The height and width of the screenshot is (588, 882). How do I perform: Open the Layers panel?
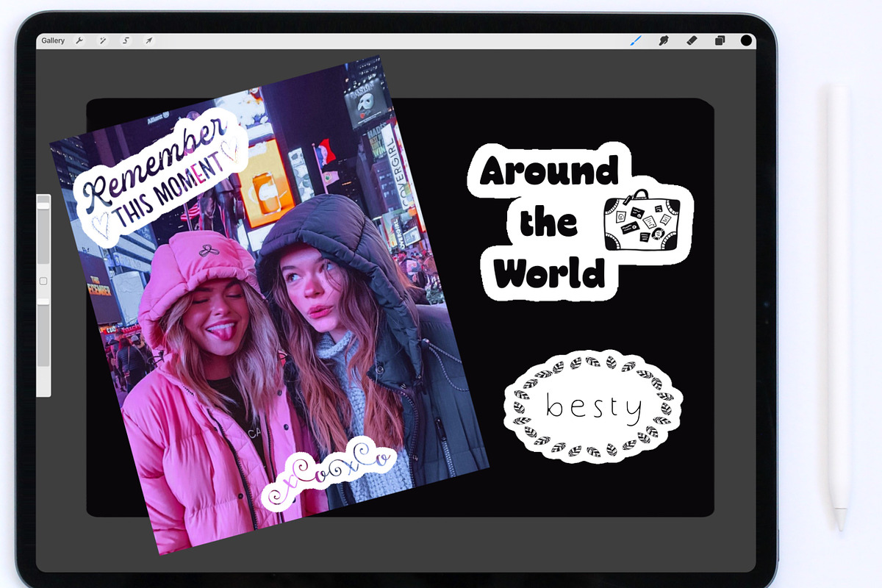[x=720, y=41]
